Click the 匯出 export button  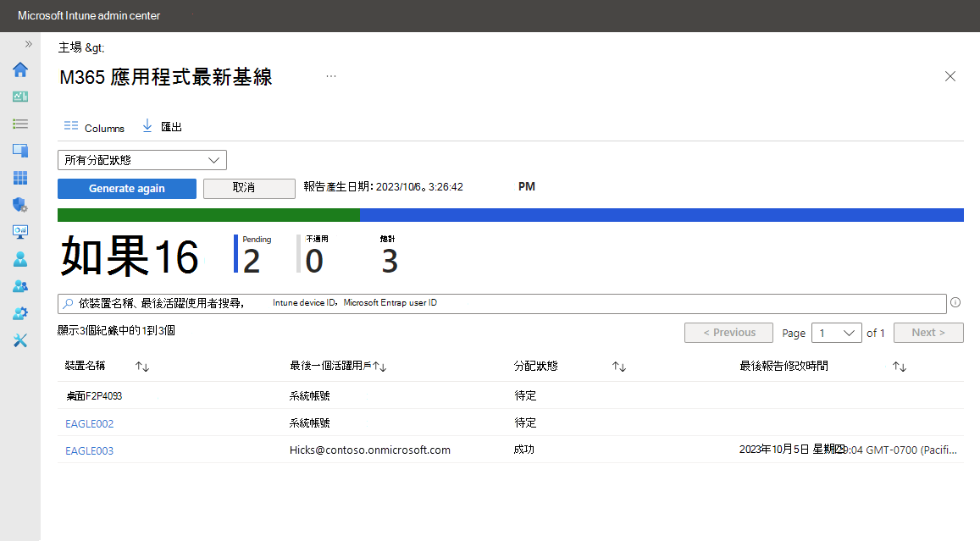(x=162, y=127)
